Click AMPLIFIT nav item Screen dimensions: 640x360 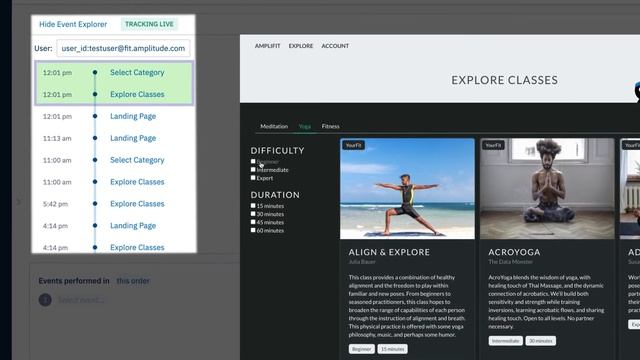[267, 46]
